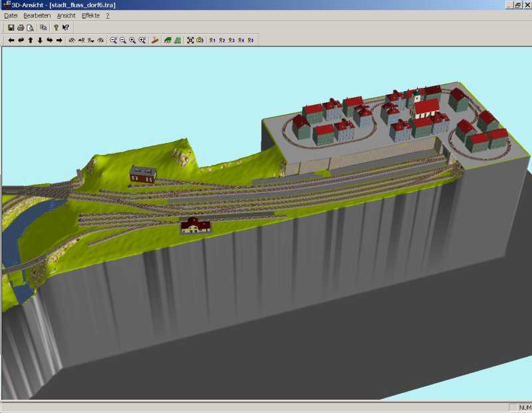Image resolution: width=532 pixels, height=413 pixels.
Task: Click the context help arrow icon
Action: pyautogui.click(x=66, y=28)
